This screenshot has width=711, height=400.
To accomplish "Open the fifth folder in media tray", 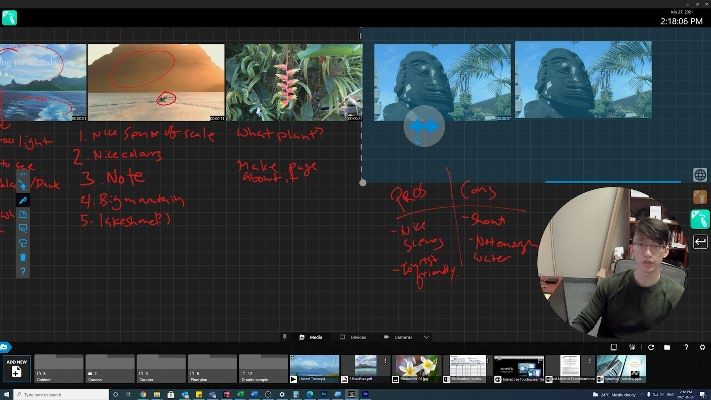I will 263,369.
